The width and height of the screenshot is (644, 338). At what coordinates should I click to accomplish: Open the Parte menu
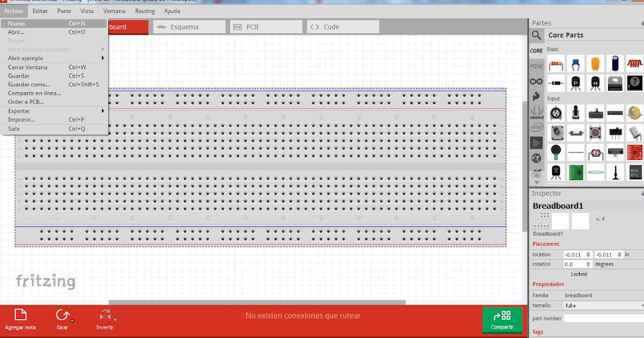(x=64, y=11)
